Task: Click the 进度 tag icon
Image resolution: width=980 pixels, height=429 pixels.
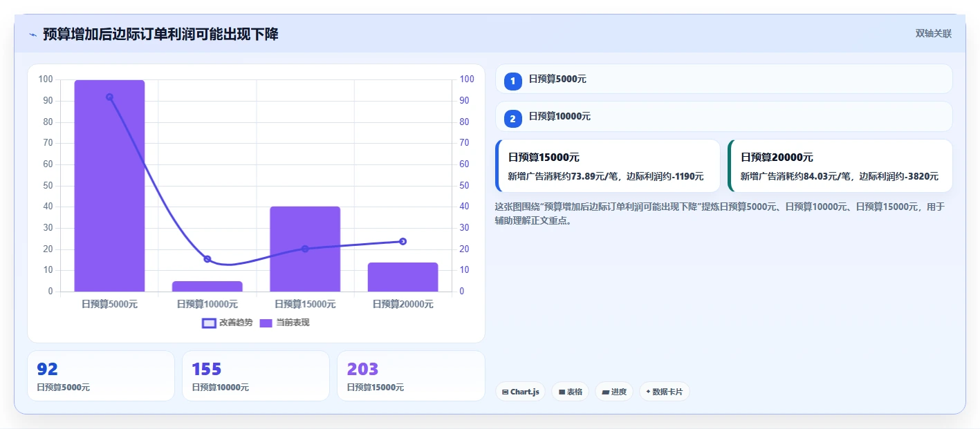Action: pos(606,392)
